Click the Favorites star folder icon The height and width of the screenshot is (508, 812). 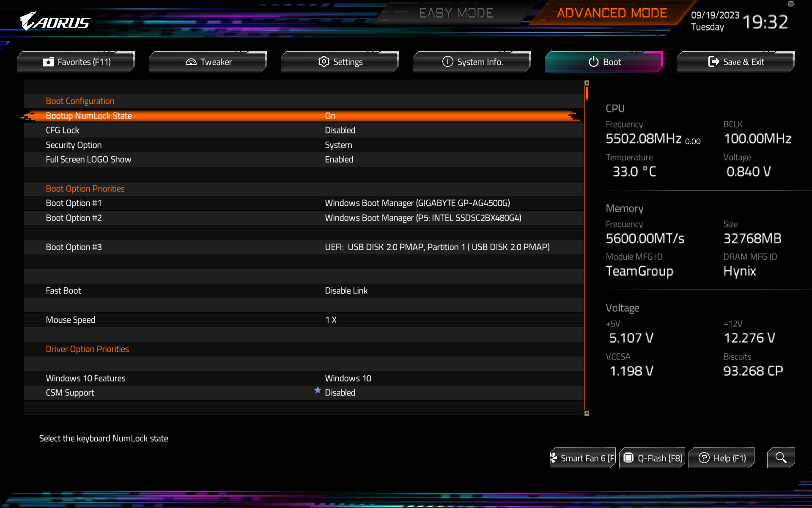point(48,62)
